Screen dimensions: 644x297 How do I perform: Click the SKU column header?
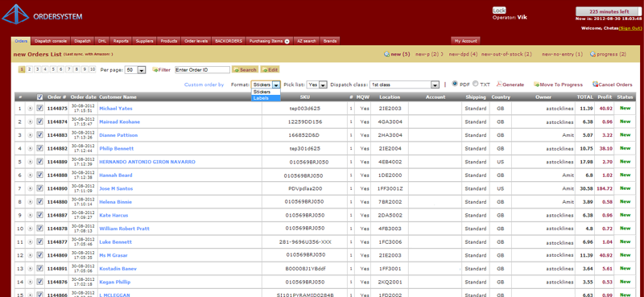coord(305,97)
